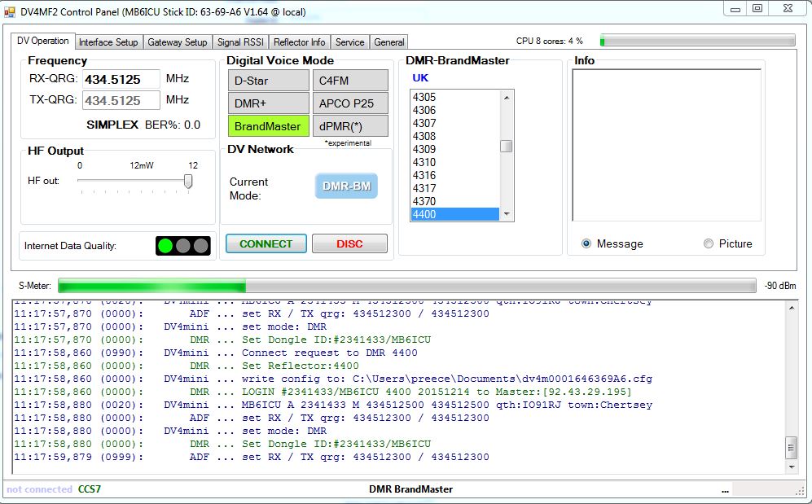The width and height of the screenshot is (812, 504).
Task: Click the reflector list up arrow
Action: click(507, 97)
